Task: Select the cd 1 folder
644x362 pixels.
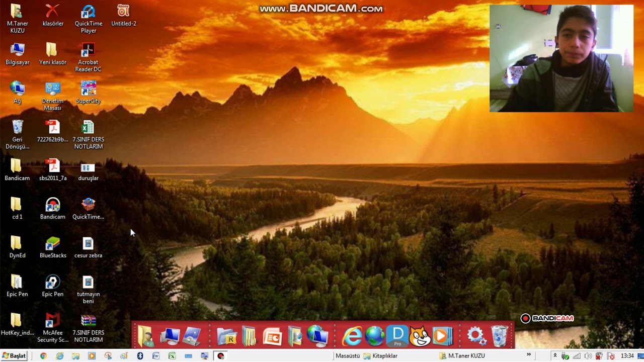Action: pos(18,208)
